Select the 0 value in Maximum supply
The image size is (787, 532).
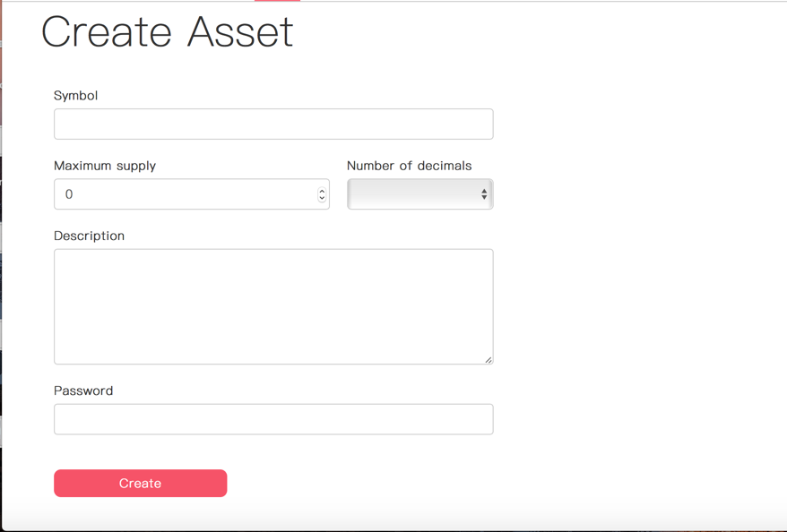(69, 194)
